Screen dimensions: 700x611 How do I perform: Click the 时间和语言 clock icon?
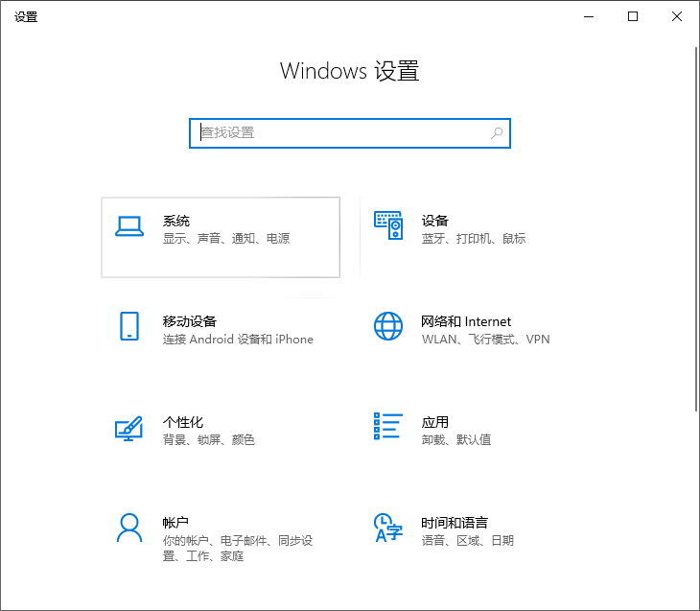(388, 528)
